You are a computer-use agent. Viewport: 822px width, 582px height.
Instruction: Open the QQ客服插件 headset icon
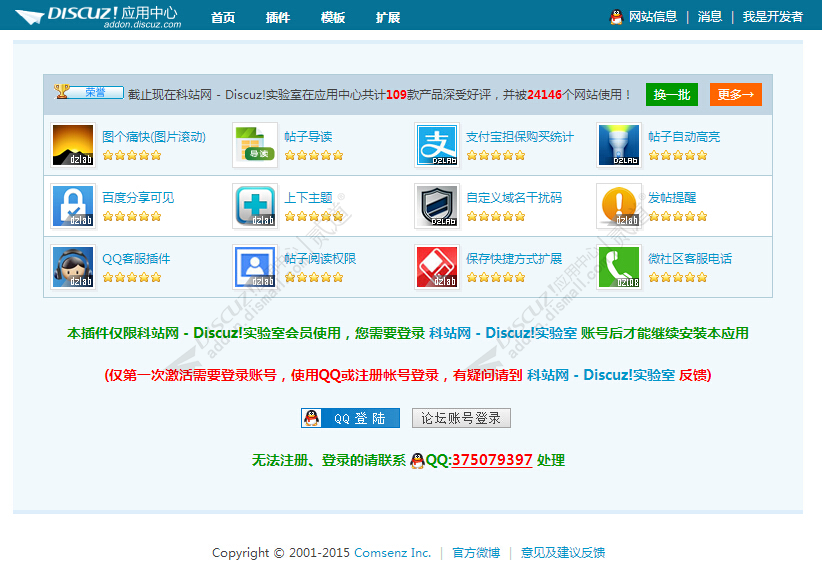[x=73, y=267]
